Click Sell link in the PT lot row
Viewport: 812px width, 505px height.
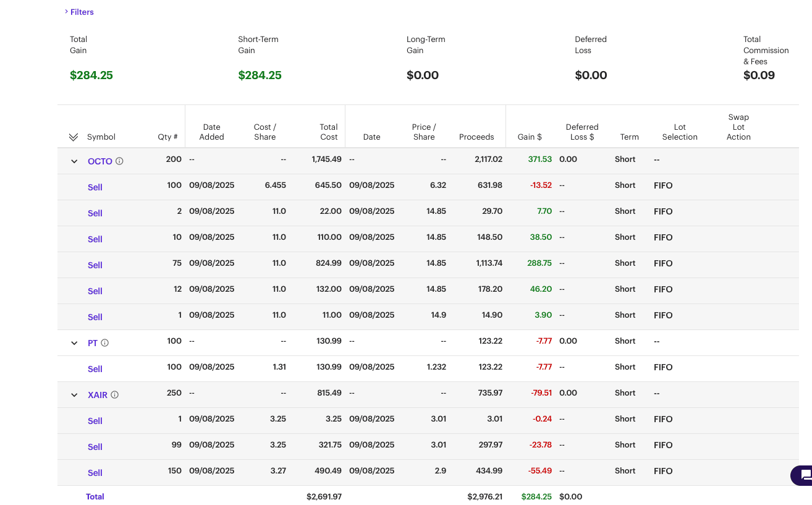tap(95, 369)
